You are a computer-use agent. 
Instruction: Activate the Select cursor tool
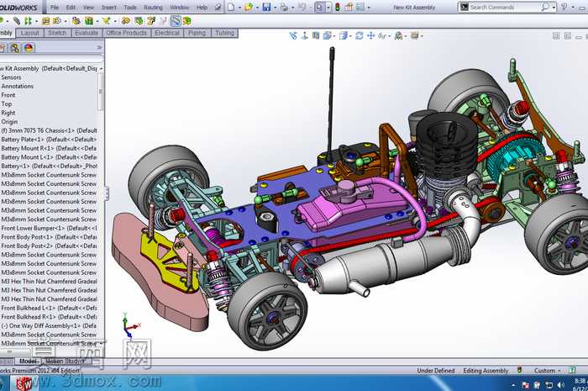point(319,7)
